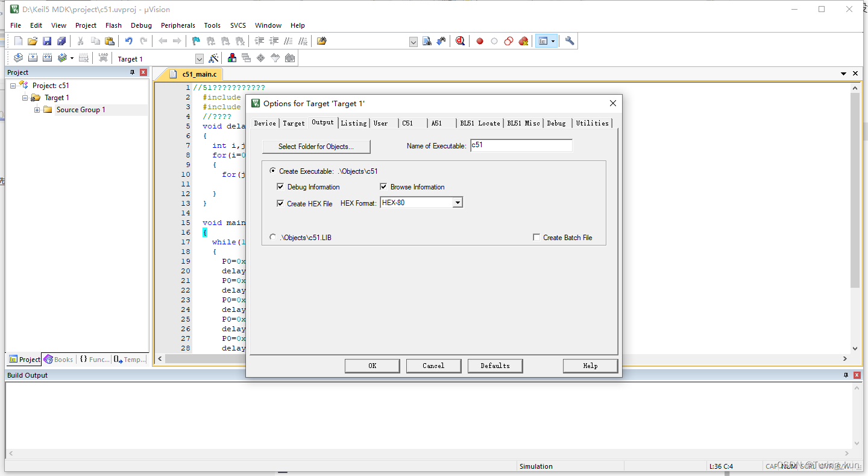
Task: Open the Listing tab
Action: tap(353, 123)
